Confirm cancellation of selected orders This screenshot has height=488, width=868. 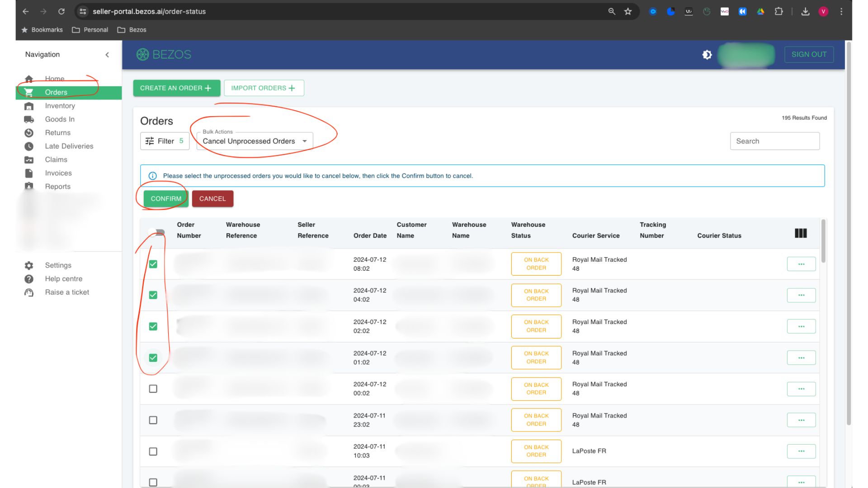click(x=165, y=199)
